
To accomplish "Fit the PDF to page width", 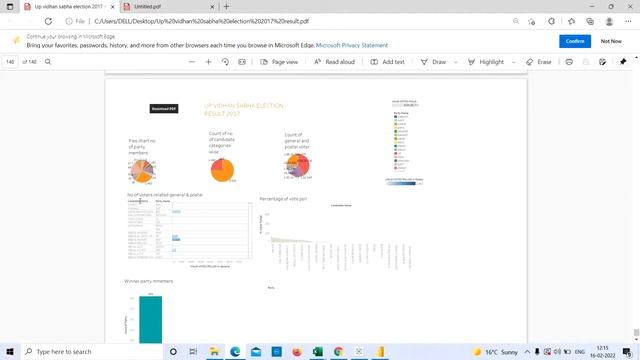I will point(242,62).
